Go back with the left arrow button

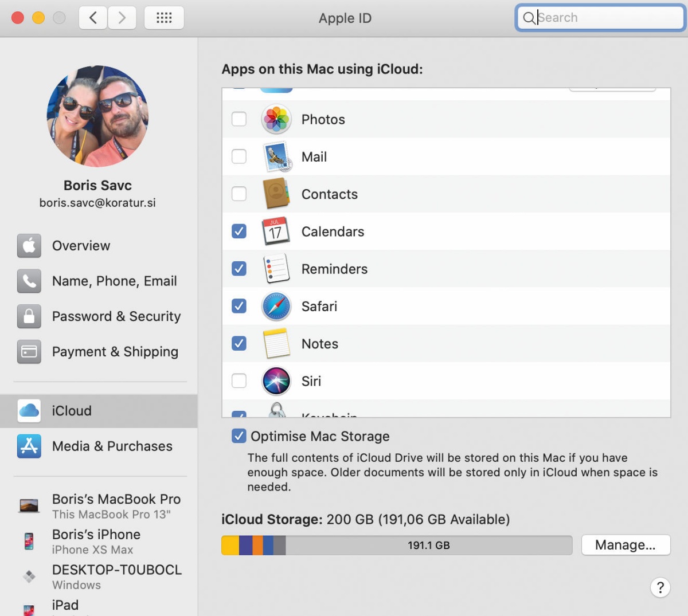tap(93, 18)
